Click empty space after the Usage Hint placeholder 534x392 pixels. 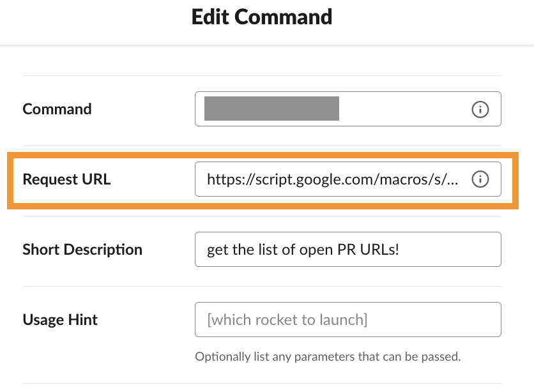(434, 319)
